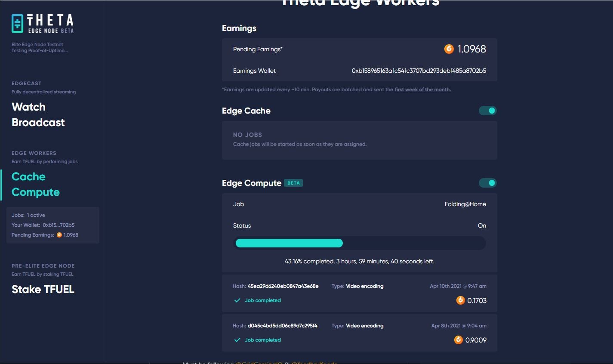Click the Folding@Home job name
The width and height of the screenshot is (613, 364).
pos(465,204)
